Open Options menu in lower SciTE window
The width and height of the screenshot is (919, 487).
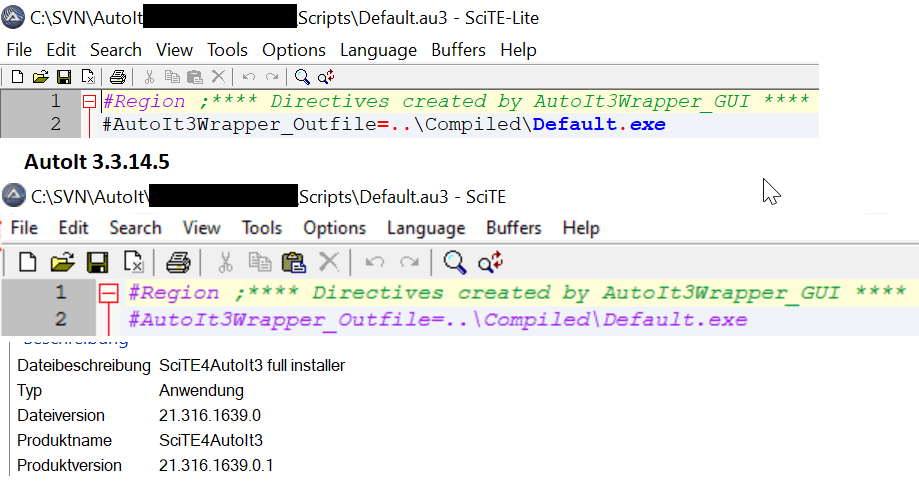[334, 229]
